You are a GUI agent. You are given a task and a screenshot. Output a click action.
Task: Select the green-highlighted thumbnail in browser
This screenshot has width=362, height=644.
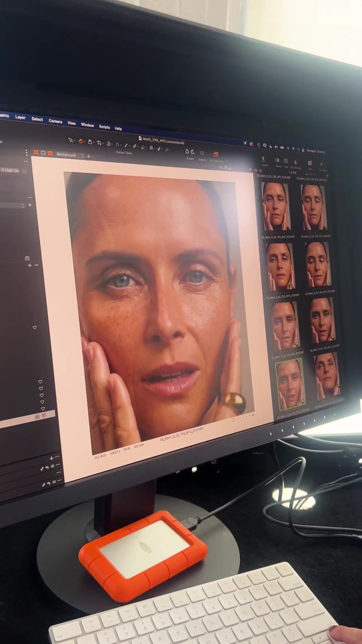290,384
